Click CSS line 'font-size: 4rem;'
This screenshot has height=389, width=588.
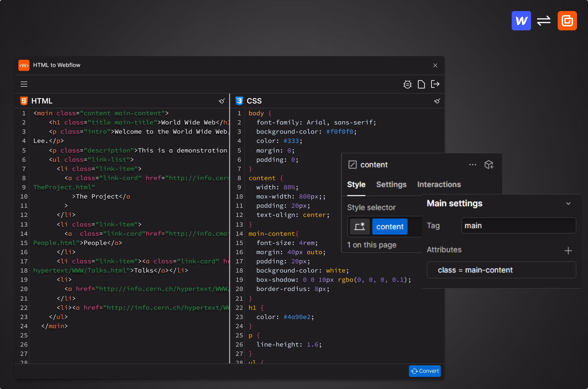[287, 243]
